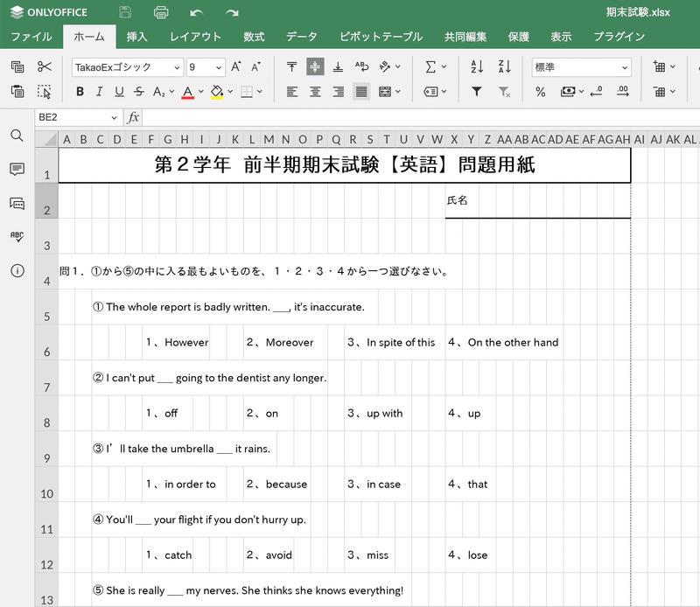The height and width of the screenshot is (607, 700).
Task: Open the 標準 number format dropdown
Action: pos(581,67)
